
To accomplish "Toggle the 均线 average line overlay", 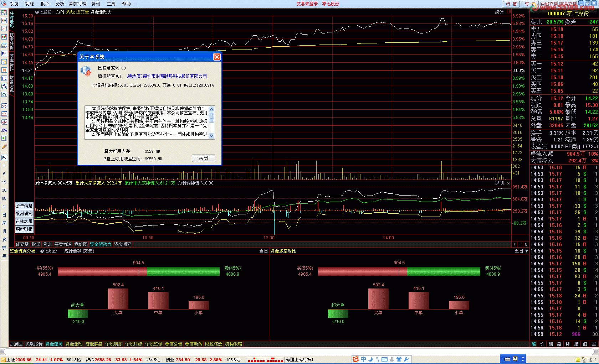I will 71,12.
